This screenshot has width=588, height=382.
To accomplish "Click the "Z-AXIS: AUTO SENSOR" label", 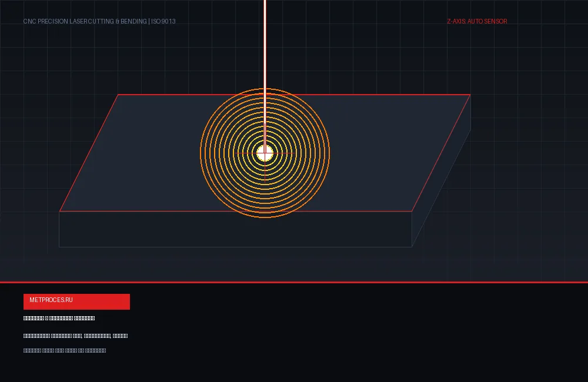I will point(477,21).
